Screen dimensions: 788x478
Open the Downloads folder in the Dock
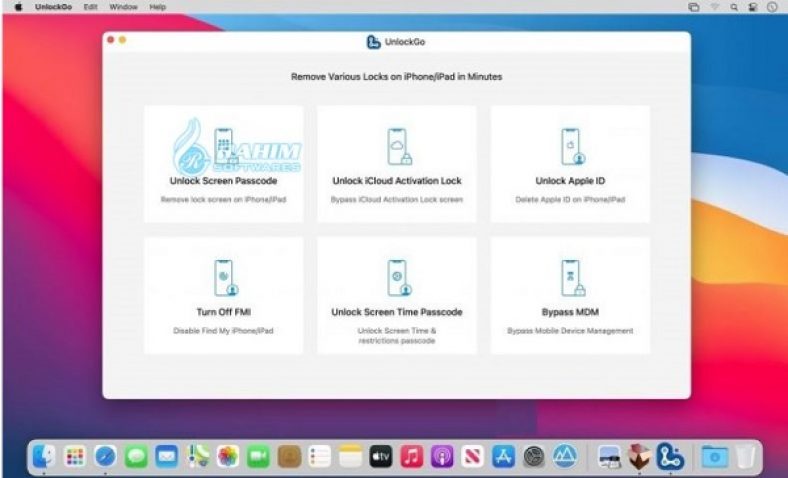click(x=715, y=456)
